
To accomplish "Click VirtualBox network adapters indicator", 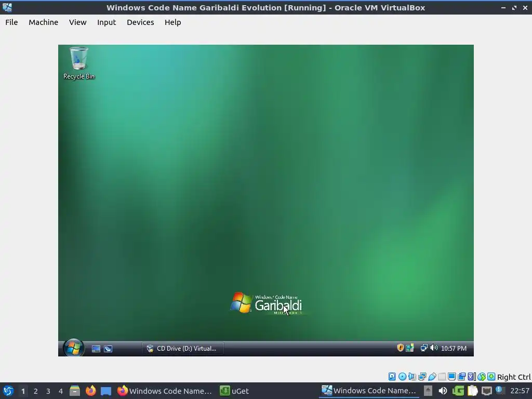I will click(422, 377).
